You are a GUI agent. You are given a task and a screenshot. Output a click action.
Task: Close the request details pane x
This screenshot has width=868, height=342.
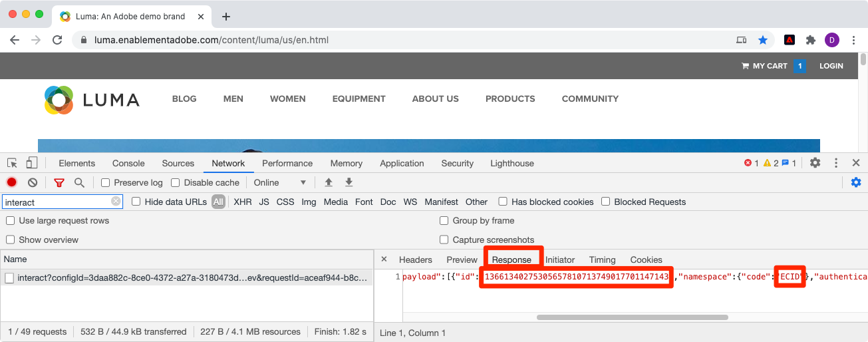(x=384, y=259)
